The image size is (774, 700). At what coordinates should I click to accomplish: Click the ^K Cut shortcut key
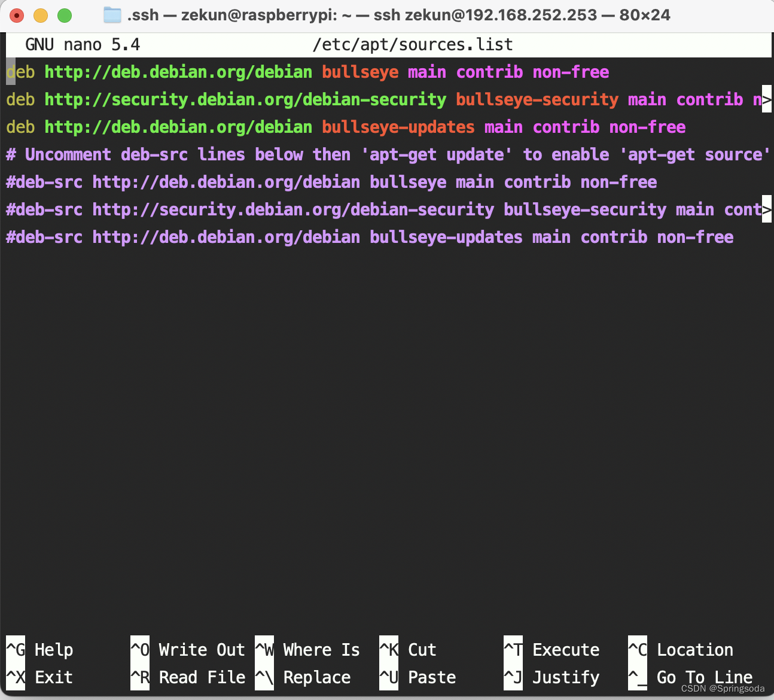(x=389, y=649)
